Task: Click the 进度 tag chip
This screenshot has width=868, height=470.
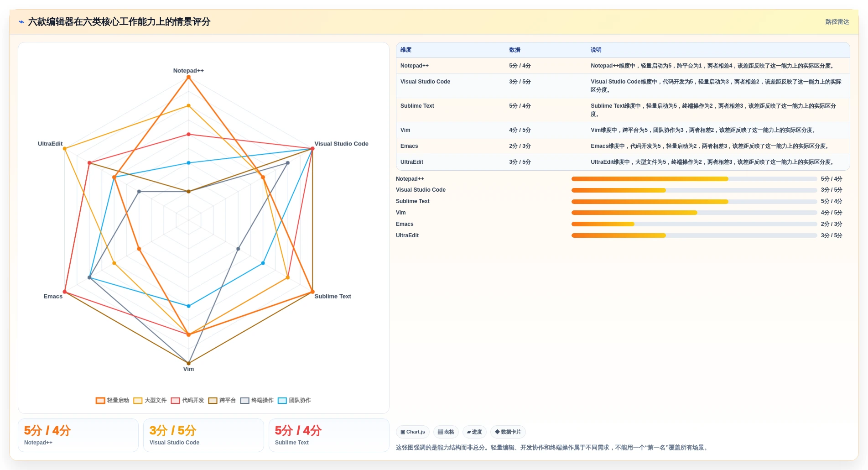Action: pyautogui.click(x=474, y=432)
